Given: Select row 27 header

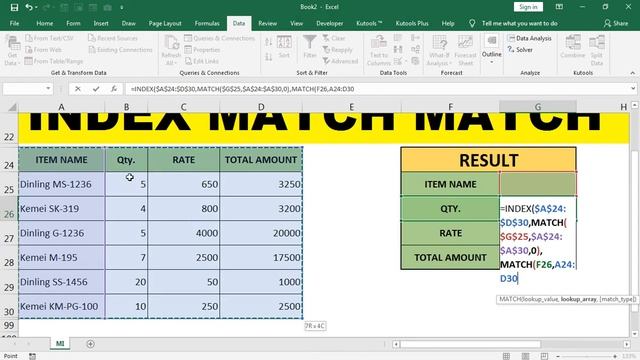Looking at the screenshot, I should 9,234.
